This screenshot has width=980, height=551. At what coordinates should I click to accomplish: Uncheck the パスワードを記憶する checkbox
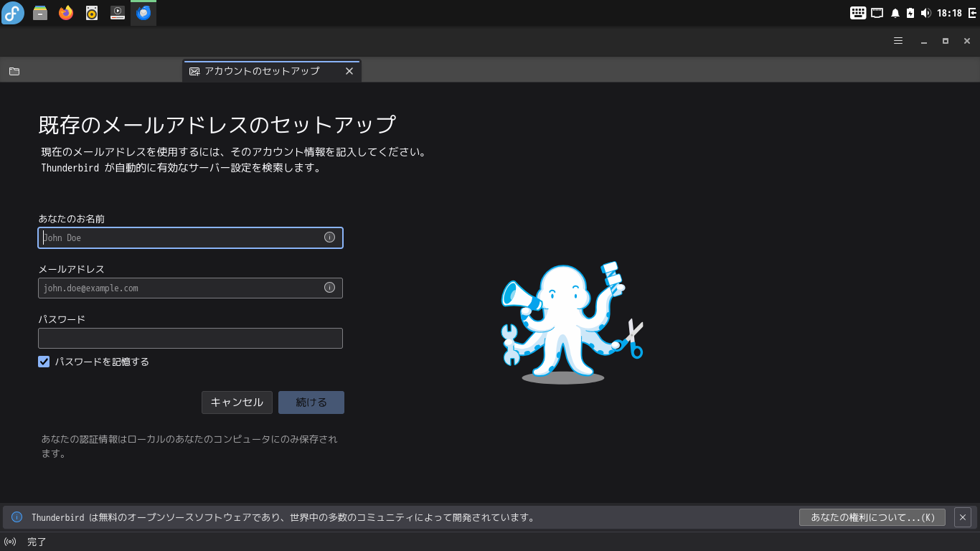click(x=44, y=362)
